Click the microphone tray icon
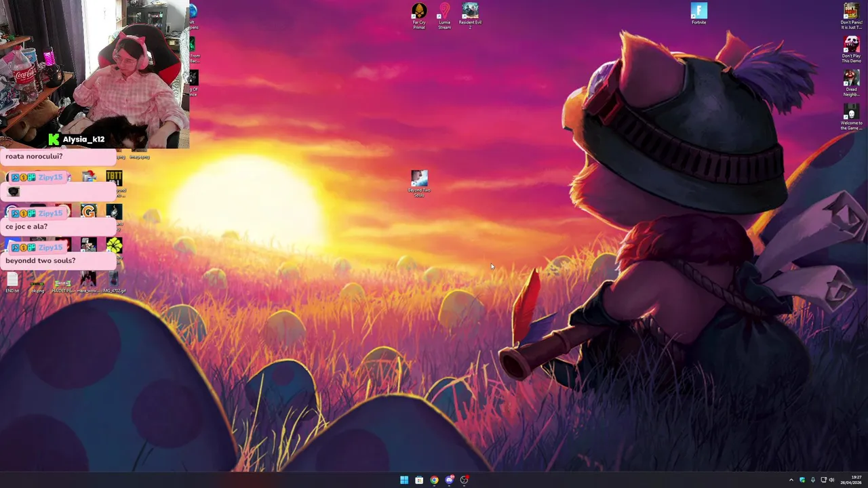Screen dimensions: 868x488 coord(812,480)
